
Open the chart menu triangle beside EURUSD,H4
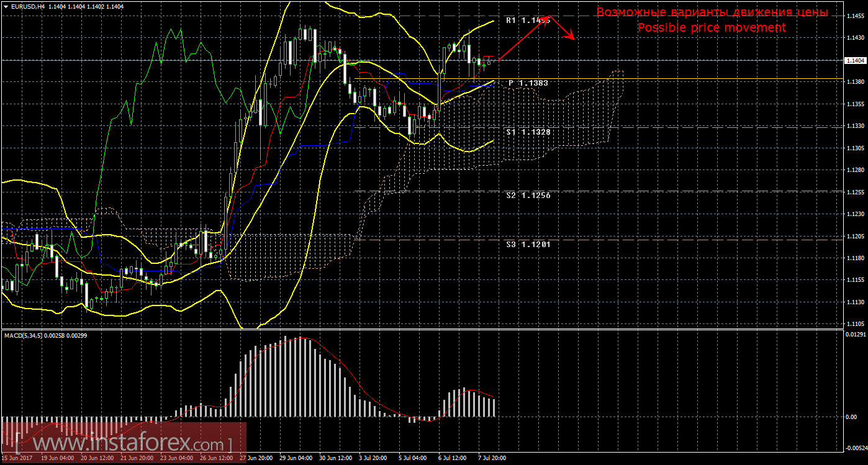coord(6,6)
